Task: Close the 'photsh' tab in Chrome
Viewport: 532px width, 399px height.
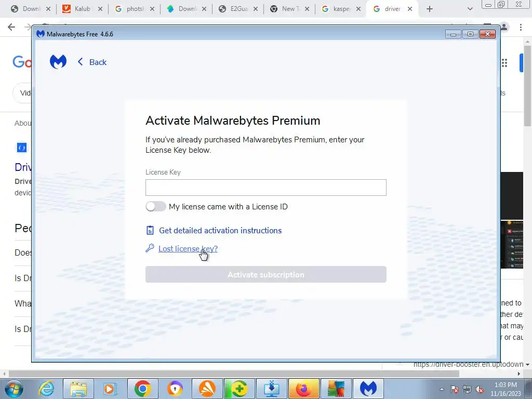Action: coord(152,9)
